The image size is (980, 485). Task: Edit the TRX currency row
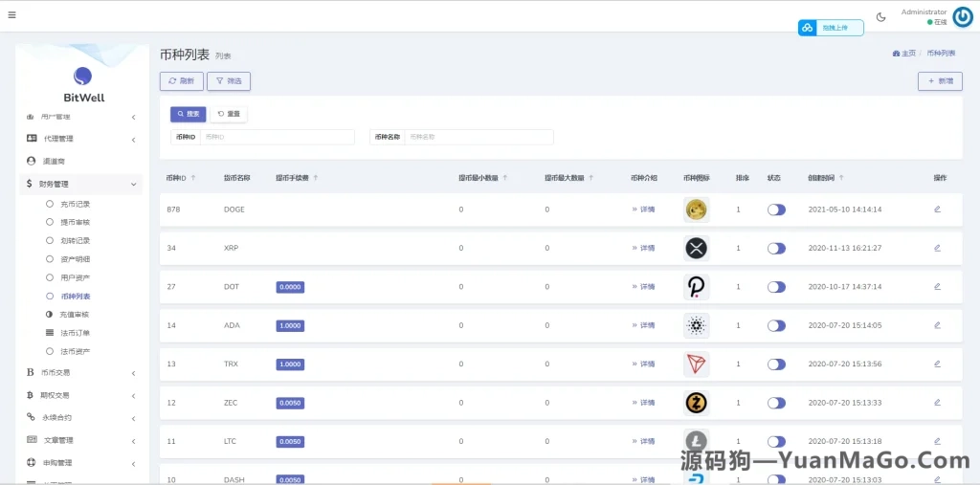tap(937, 364)
